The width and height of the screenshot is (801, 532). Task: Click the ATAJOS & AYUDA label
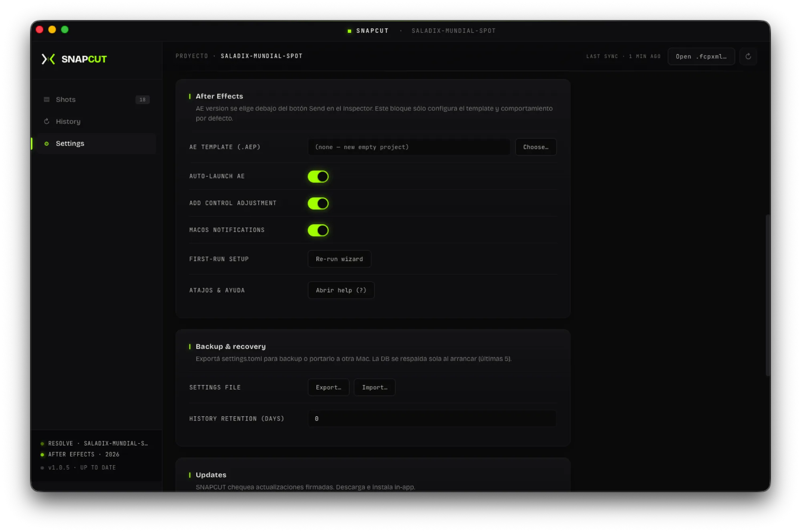(217, 290)
